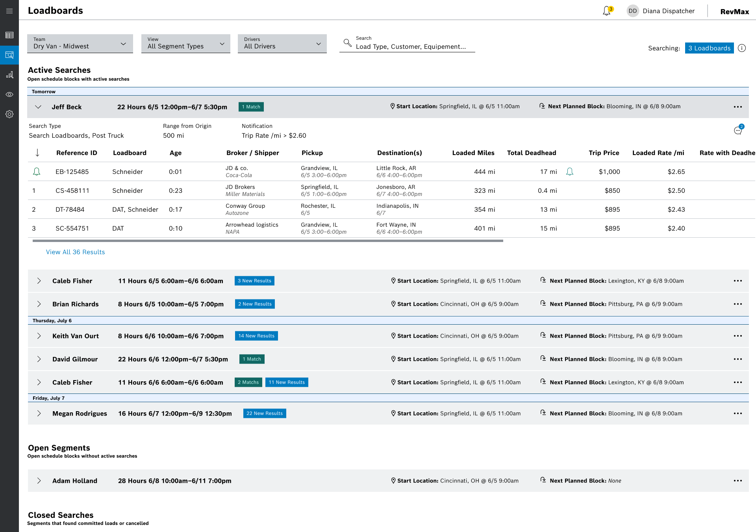Open the All Segment Types view dropdown

[185, 44]
